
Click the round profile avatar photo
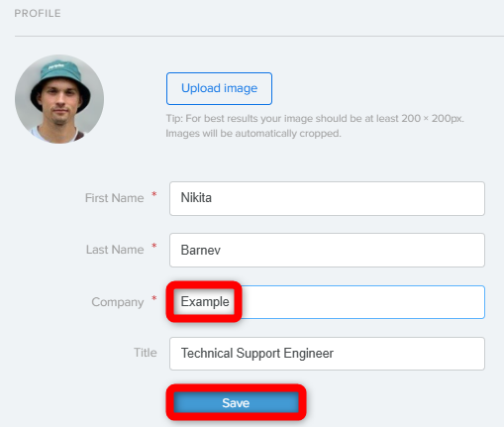(x=59, y=99)
